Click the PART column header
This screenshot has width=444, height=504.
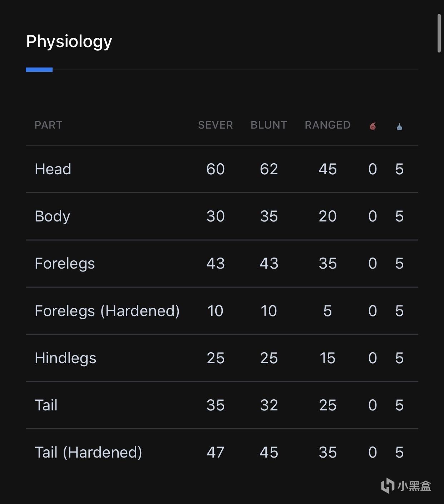49,125
